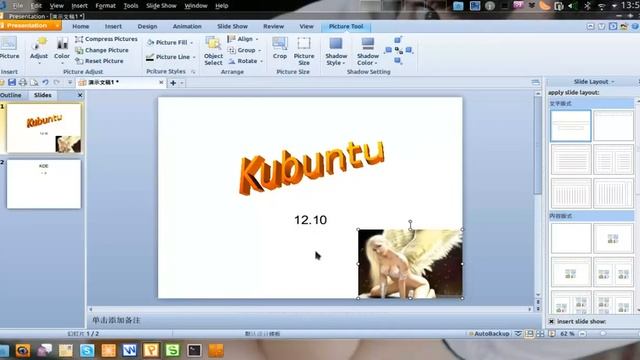Switch to the Slides panel tab
640x360 pixels.
[x=42, y=95]
